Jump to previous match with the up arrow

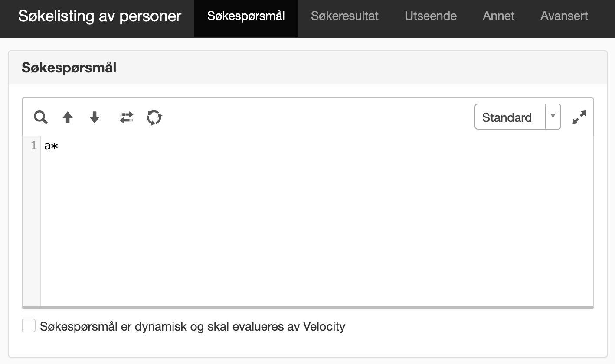pyautogui.click(x=68, y=117)
